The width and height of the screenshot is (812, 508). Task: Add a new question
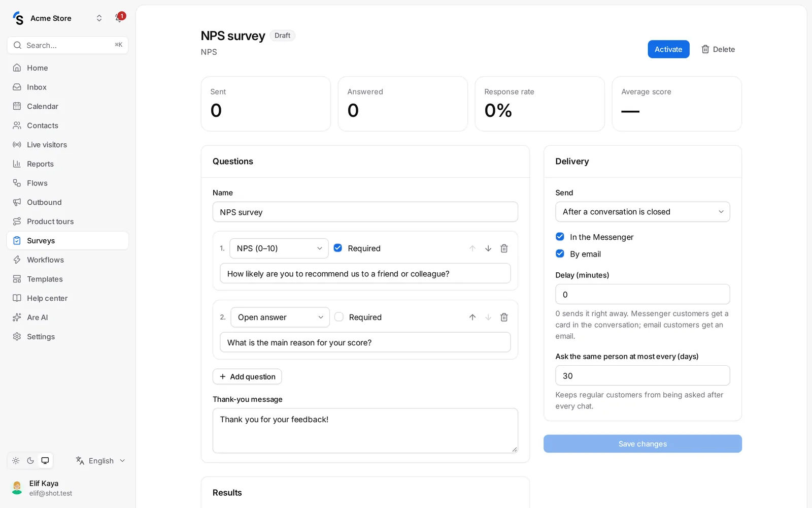pos(247,376)
